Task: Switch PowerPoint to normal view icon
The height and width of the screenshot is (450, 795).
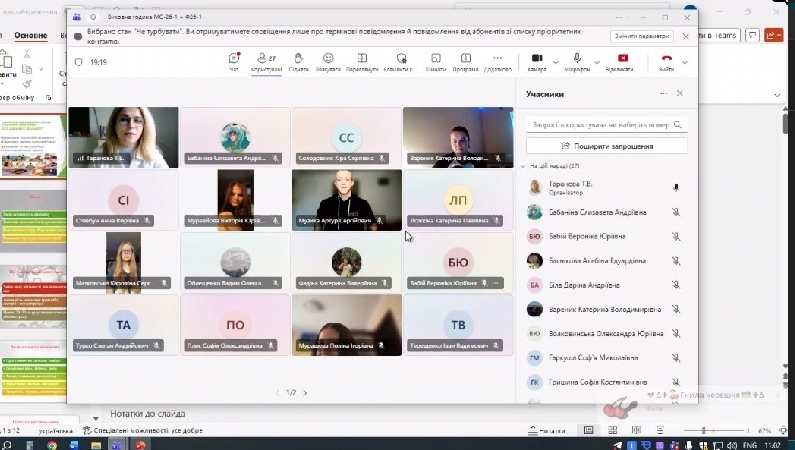Action: click(588, 430)
